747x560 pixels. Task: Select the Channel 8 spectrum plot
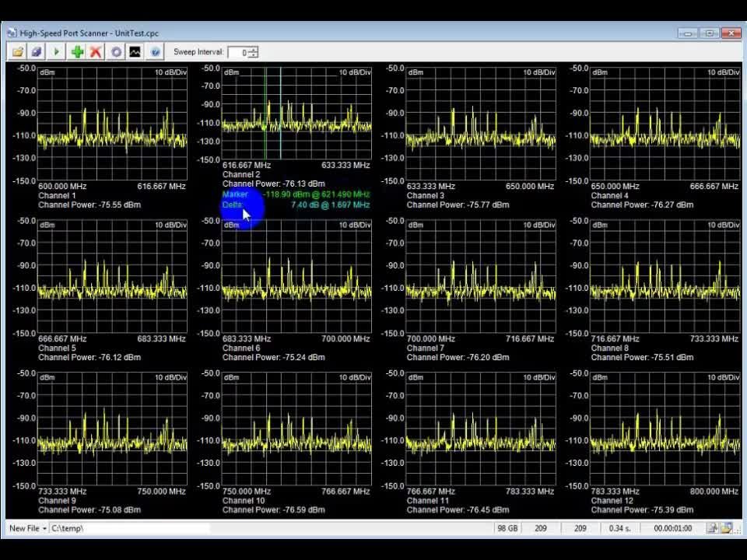tap(665, 277)
